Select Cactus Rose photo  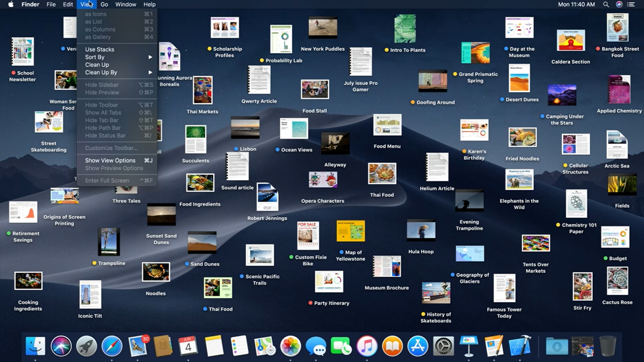click(x=618, y=281)
